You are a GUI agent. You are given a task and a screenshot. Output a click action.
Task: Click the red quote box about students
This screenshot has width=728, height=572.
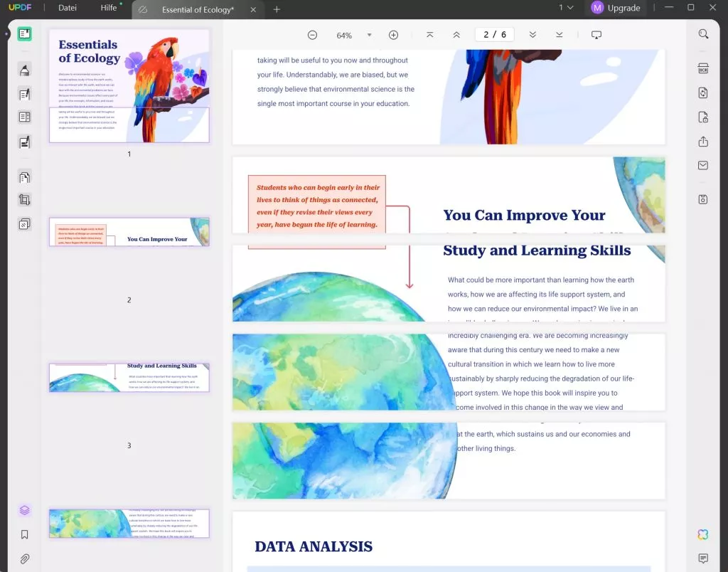[317, 206]
